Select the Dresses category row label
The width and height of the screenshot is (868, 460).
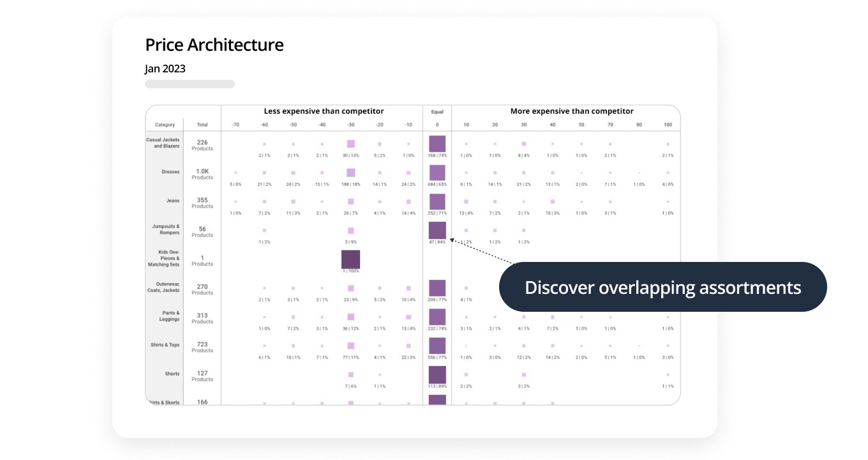pyautogui.click(x=172, y=172)
